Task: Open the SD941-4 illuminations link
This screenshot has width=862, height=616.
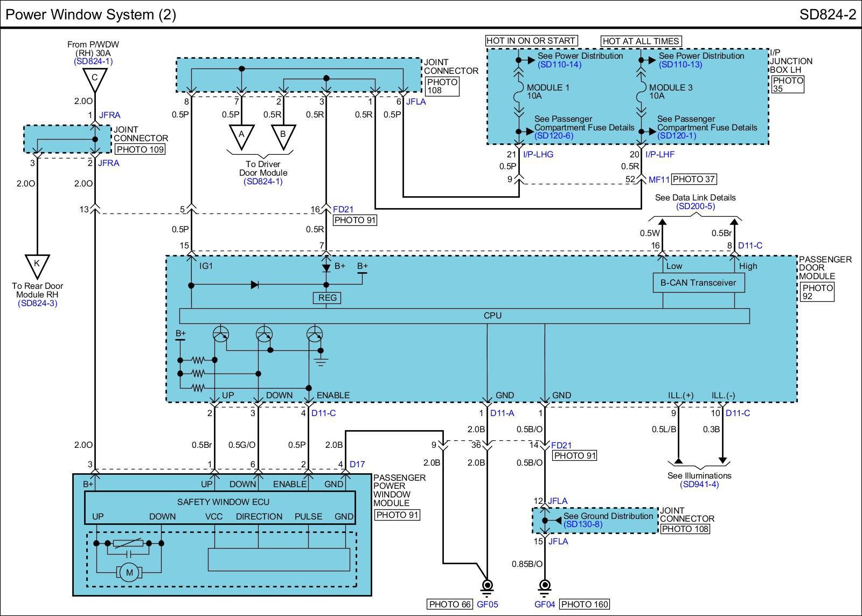Action: (x=699, y=485)
